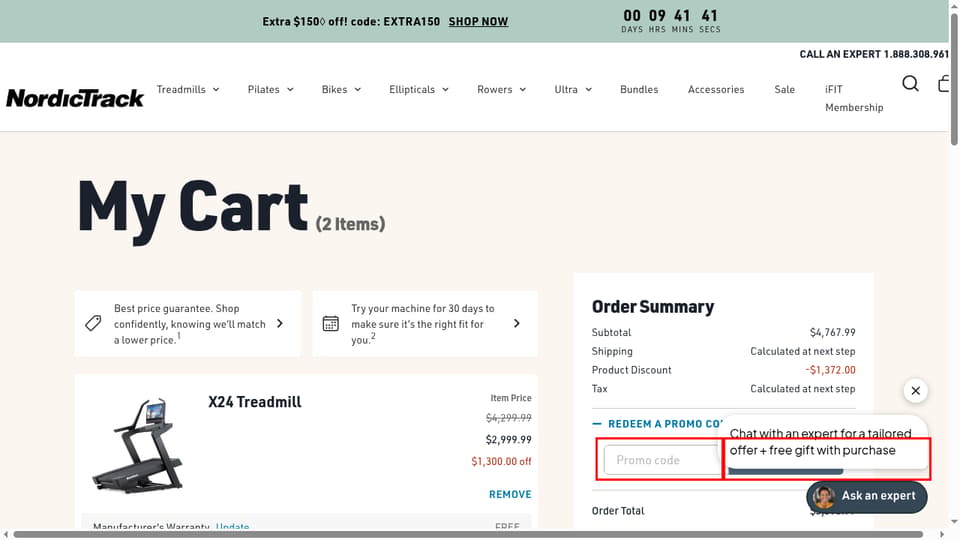Click the price tag guarantee icon
Image resolution: width=960 pixels, height=540 pixels.
[93, 323]
